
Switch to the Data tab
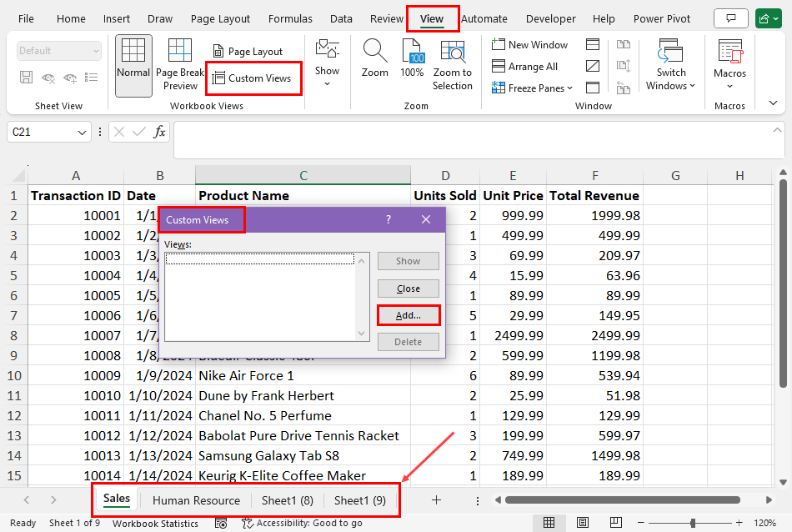coord(341,18)
